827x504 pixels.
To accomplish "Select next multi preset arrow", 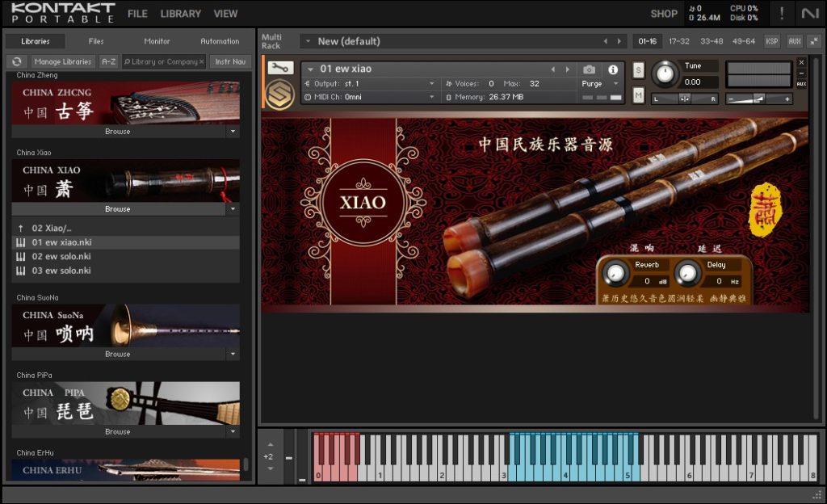I will click(x=619, y=41).
